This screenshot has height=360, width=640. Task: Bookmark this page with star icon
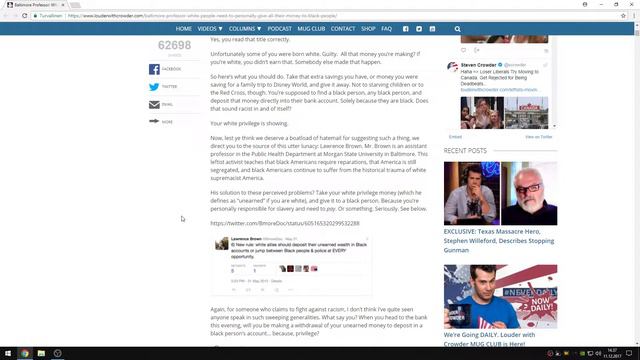click(623, 16)
